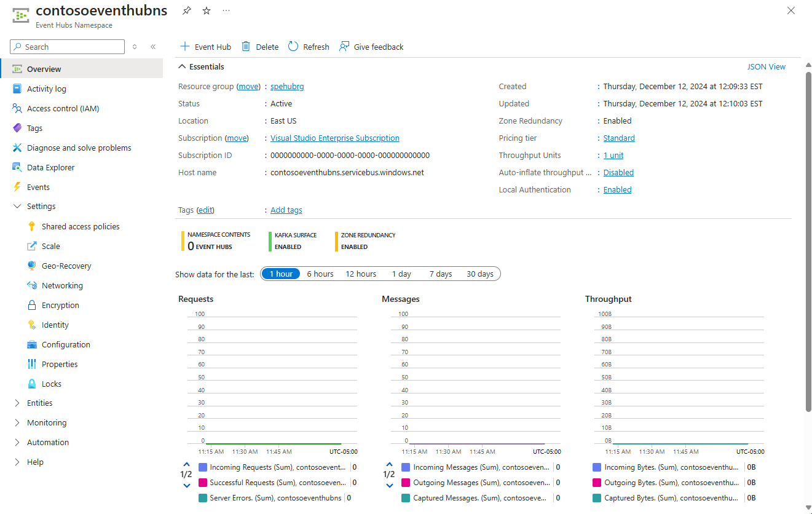Mark namespace as favorite with star icon

(206, 11)
